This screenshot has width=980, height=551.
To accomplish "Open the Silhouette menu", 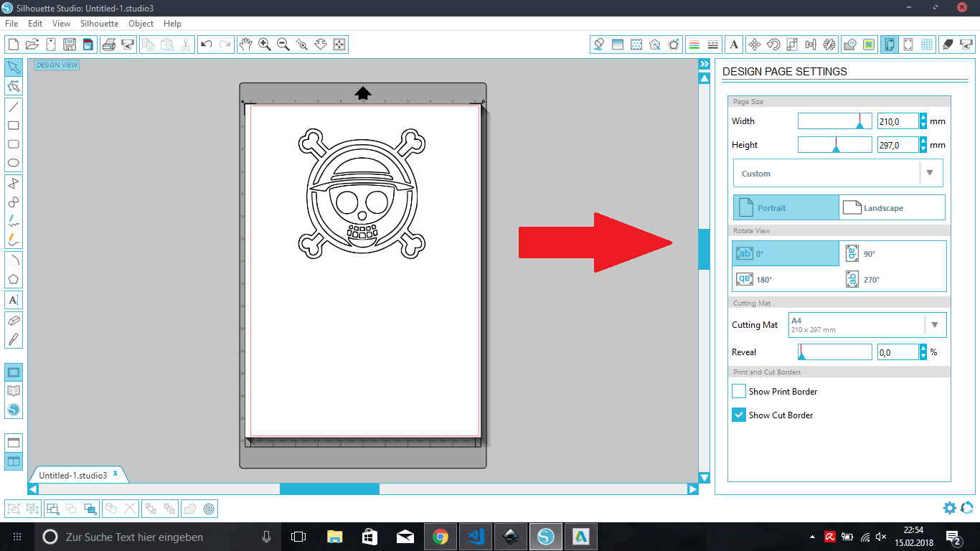I will pos(100,24).
